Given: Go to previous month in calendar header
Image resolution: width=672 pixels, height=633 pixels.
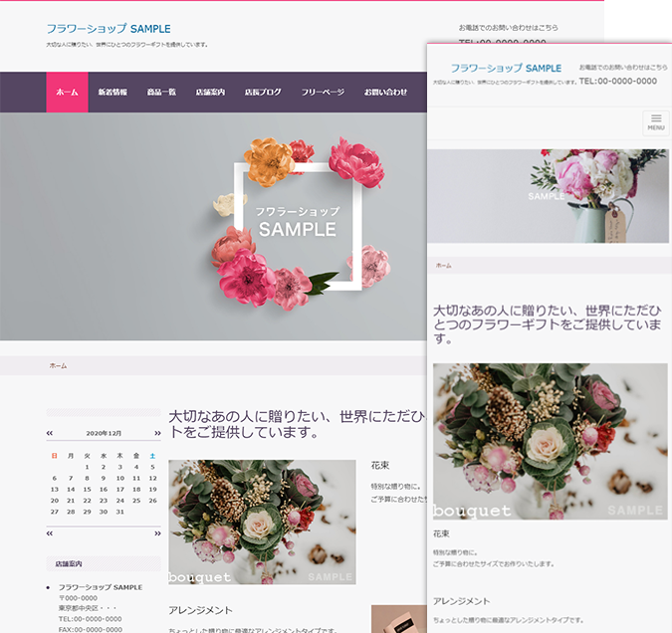Looking at the screenshot, I should pos(50,433).
